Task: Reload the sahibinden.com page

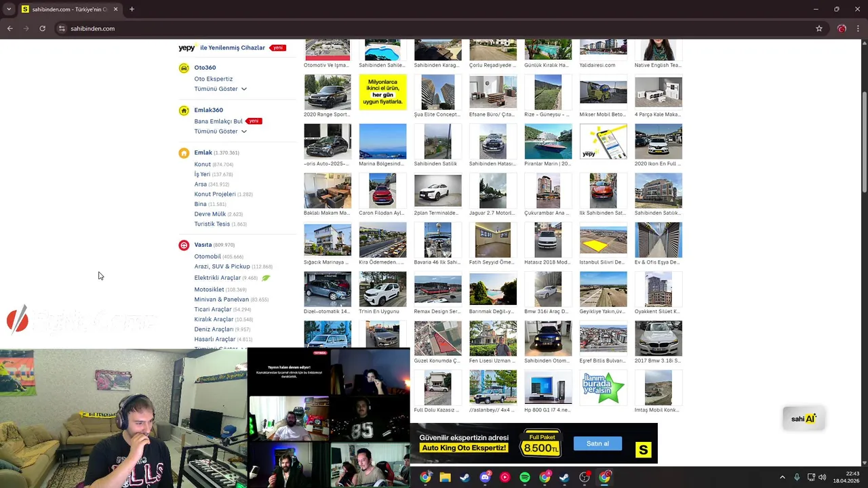Action: [42, 28]
